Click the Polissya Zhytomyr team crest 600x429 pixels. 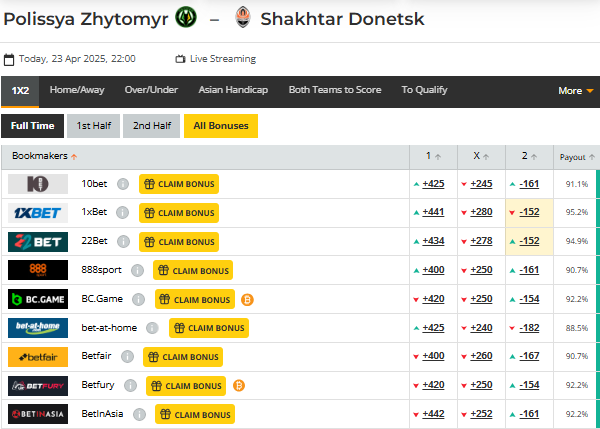[186, 17]
